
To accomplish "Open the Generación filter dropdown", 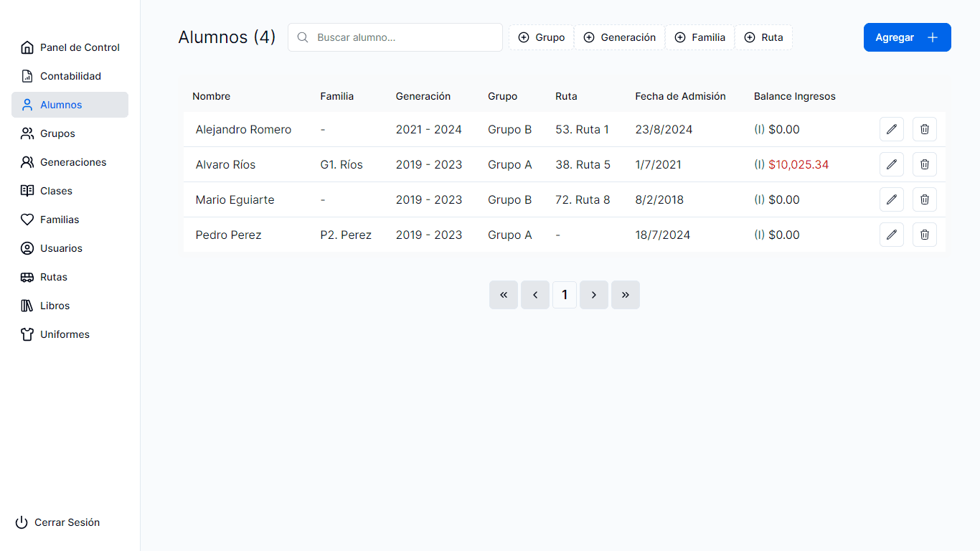I will tap(620, 37).
